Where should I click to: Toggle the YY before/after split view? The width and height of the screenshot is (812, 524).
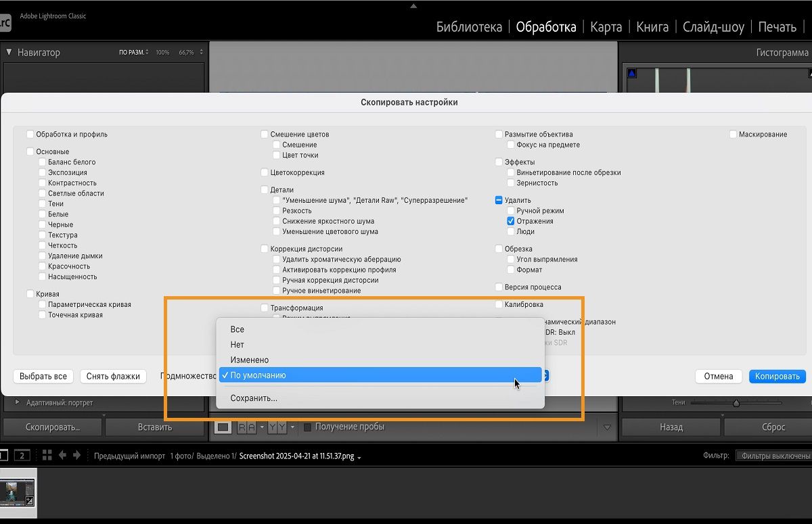pyautogui.click(x=277, y=427)
